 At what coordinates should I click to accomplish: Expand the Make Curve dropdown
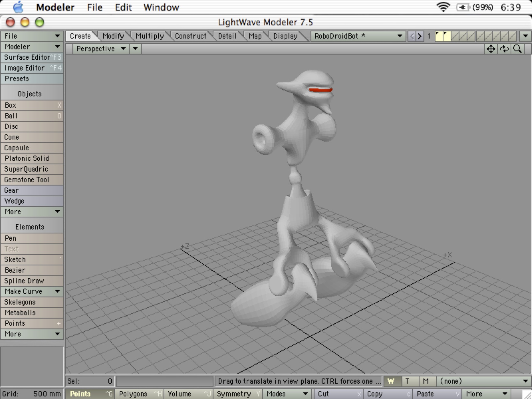(x=32, y=291)
